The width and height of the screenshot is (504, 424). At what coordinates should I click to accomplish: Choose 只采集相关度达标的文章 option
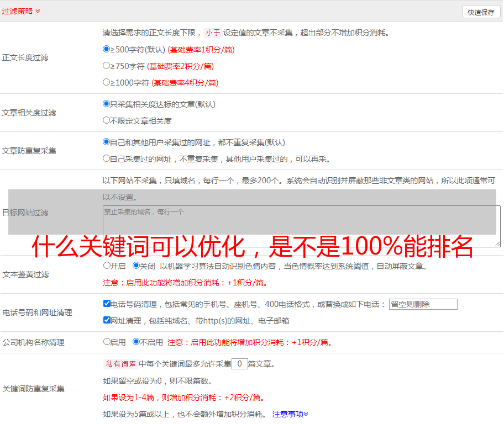pos(107,104)
